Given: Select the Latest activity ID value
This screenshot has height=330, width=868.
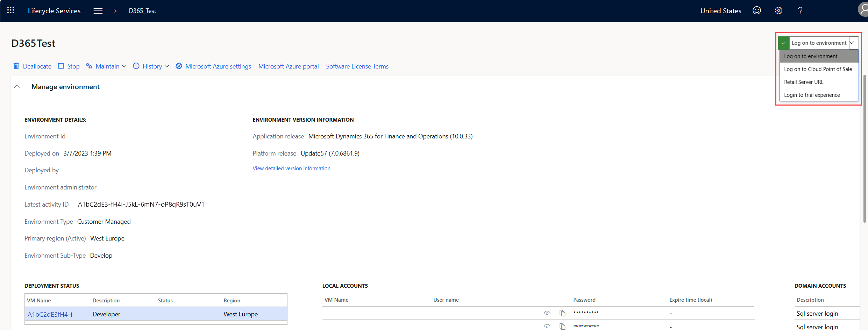Looking at the screenshot, I should coord(141,205).
